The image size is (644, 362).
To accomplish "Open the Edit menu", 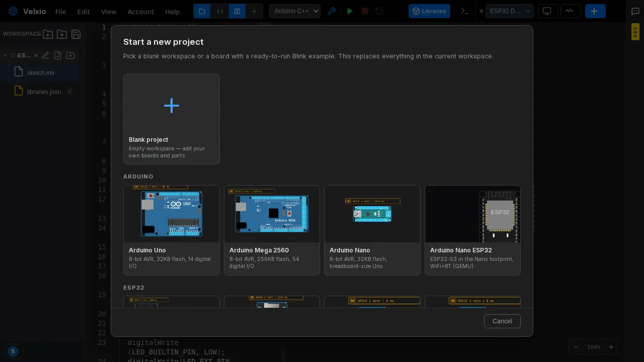I will (84, 12).
